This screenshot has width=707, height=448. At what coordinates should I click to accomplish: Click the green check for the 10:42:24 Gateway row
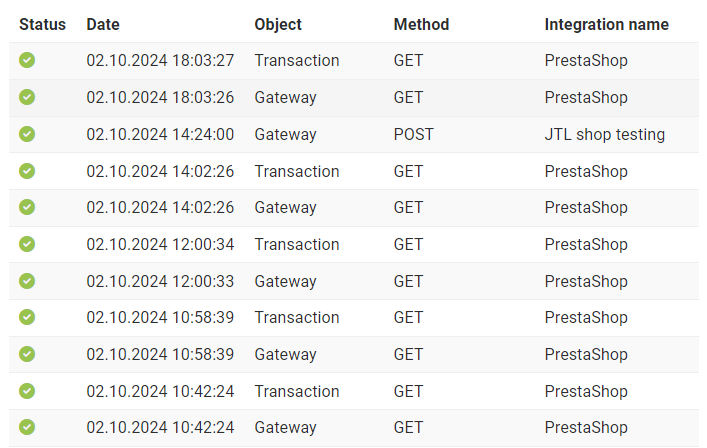click(x=27, y=427)
